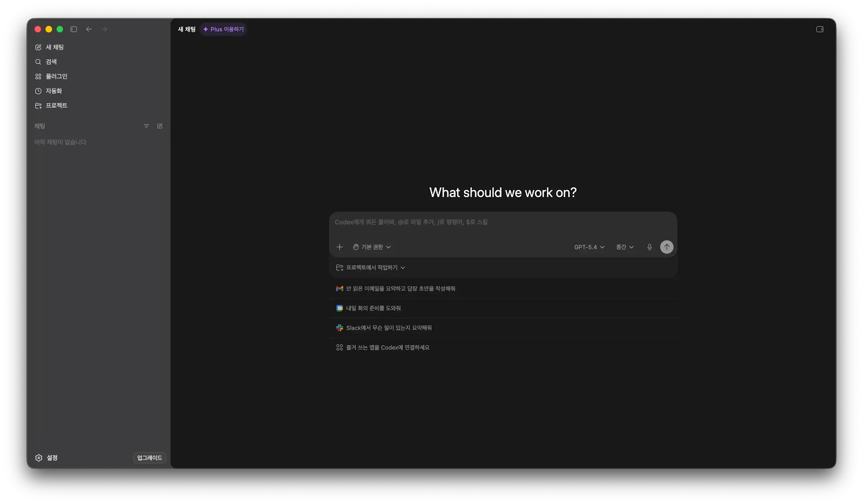The image size is (863, 504).
Task: Click the Plus 이용하기 upgrade badge
Action: [x=223, y=29]
